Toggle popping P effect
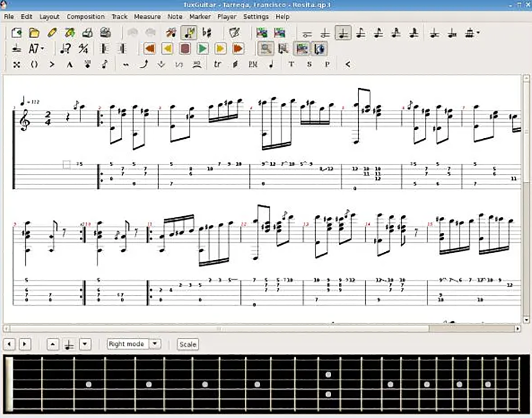This screenshot has width=532, height=418. [327, 64]
